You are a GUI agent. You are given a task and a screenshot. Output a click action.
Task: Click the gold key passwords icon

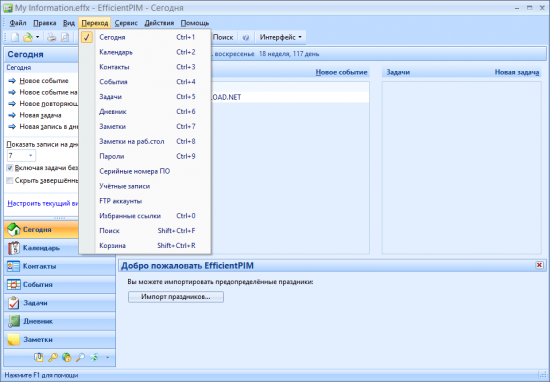pyautogui.click(x=53, y=357)
